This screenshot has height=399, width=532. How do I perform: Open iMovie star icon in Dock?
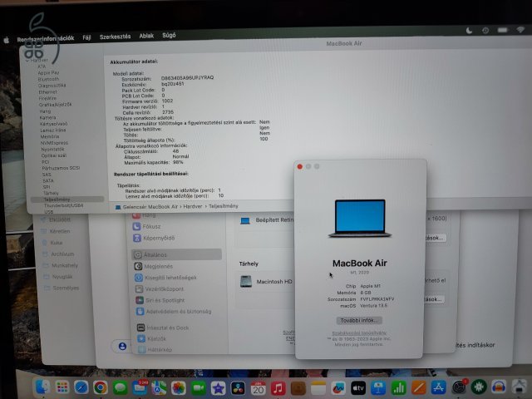pyautogui.click(x=218, y=388)
